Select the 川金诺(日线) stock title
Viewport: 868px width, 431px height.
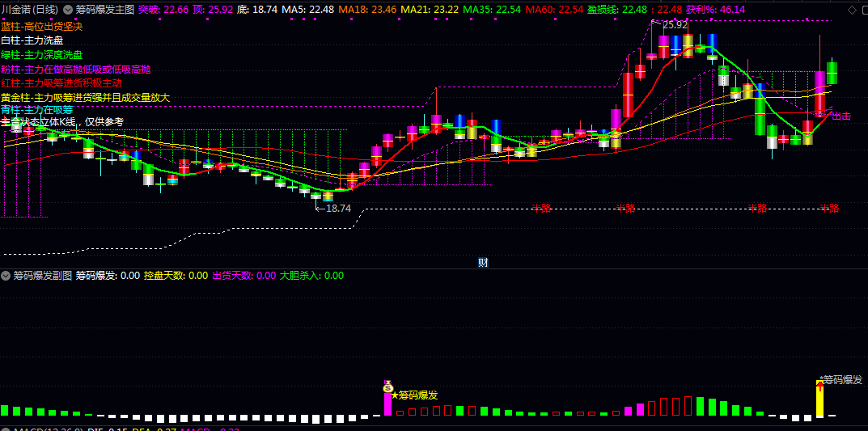[30, 10]
